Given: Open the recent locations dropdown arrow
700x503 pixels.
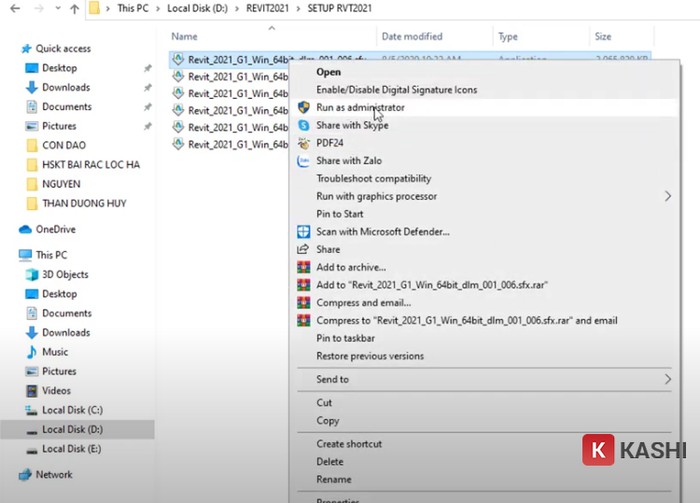Looking at the screenshot, I should (x=58, y=8).
